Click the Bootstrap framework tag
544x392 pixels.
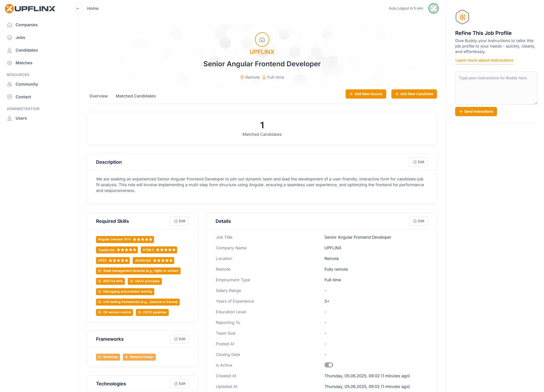pos(108,357)
